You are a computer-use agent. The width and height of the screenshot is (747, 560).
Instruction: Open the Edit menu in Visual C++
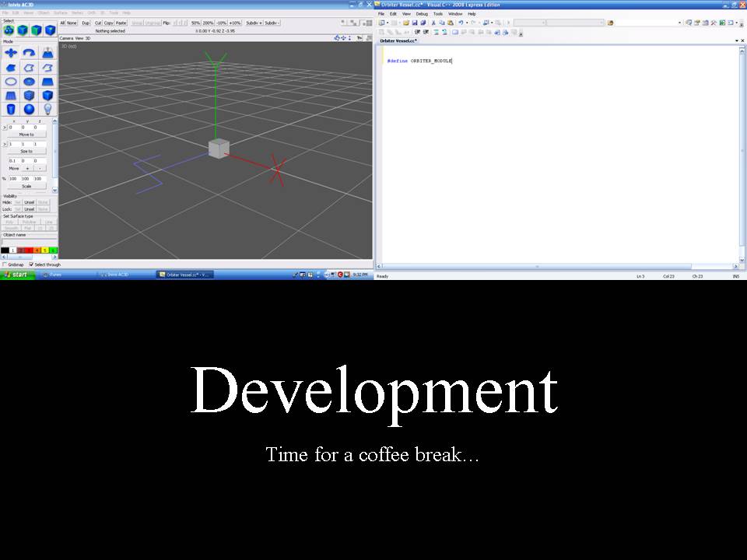[x=393, y=14]
